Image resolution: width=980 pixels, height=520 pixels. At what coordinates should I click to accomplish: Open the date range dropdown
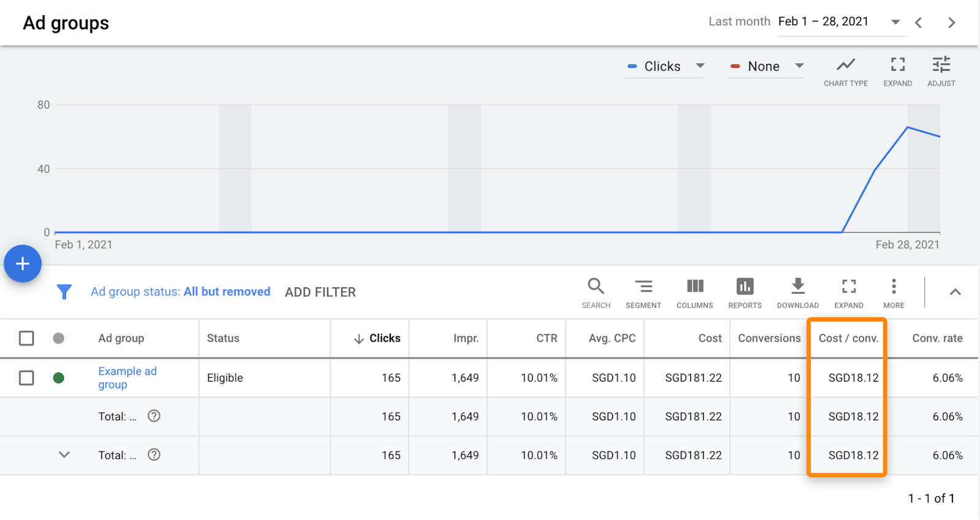[895, 22]
